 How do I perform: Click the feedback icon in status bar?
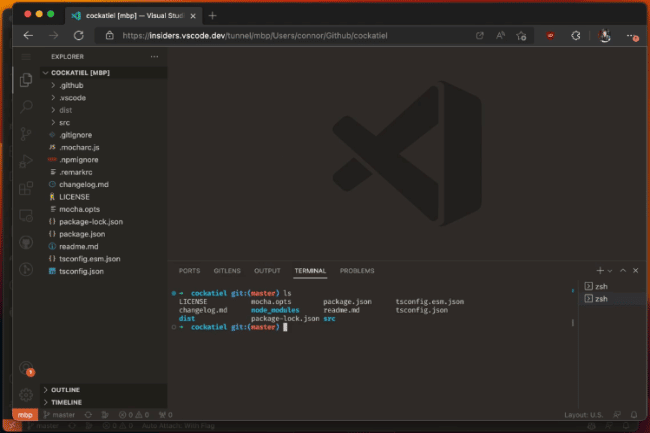pos(617,415)
